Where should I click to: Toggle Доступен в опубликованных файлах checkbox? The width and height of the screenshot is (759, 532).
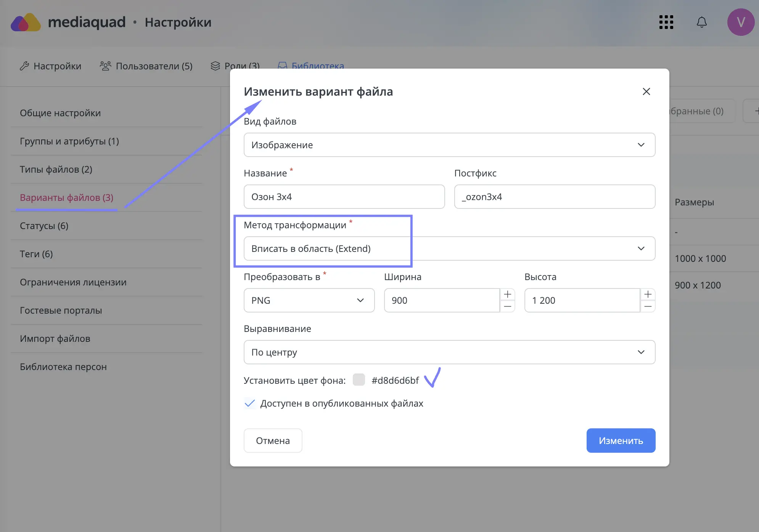tap(249, 403)
